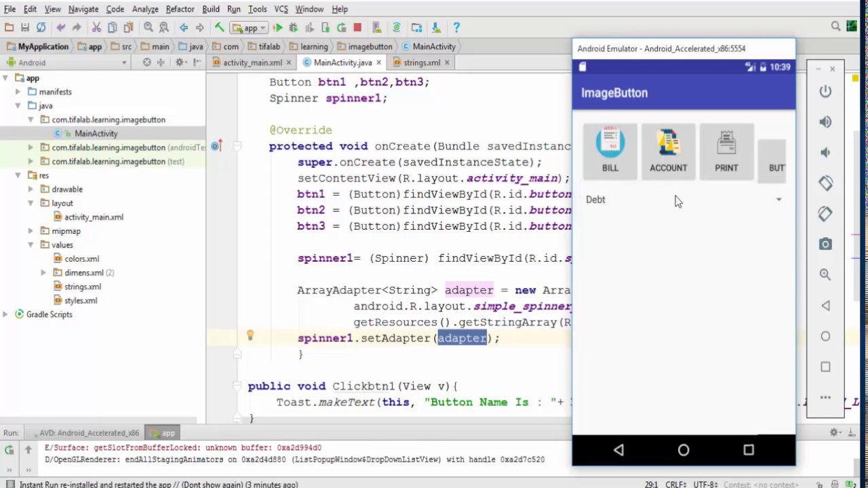Collapse the java folder
The width and height of the screenshot is (868, 488).
[18, 106]
